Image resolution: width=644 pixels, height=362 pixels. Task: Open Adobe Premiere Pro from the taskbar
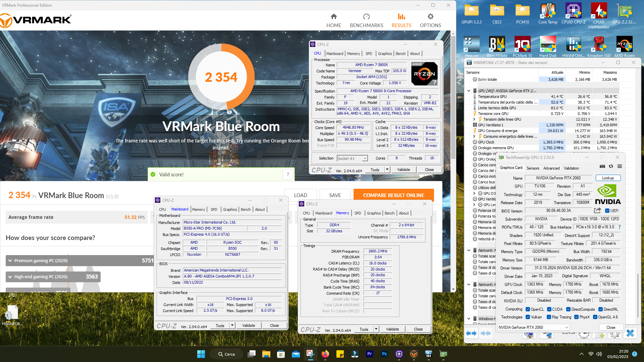point(370,354)
